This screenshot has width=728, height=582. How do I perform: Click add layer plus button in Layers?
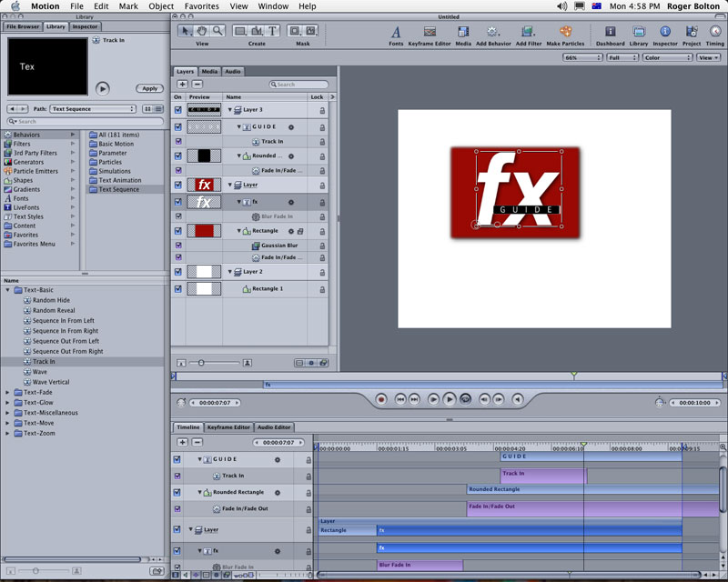(x=183, y=85)
